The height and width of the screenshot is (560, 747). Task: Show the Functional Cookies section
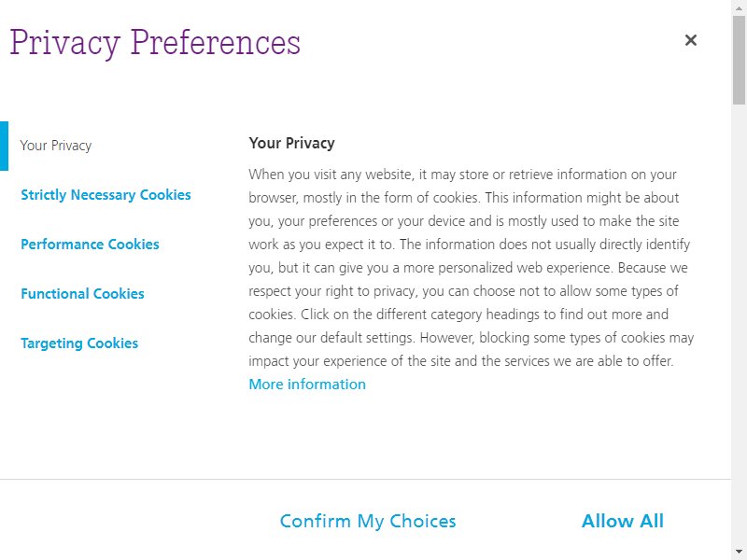pos(82,294)
